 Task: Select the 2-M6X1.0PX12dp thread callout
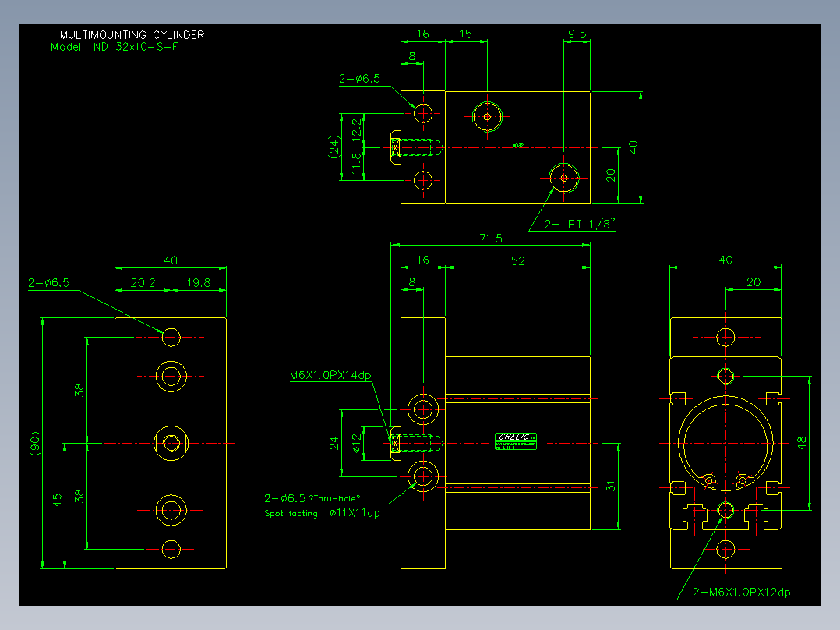point(742,593)
